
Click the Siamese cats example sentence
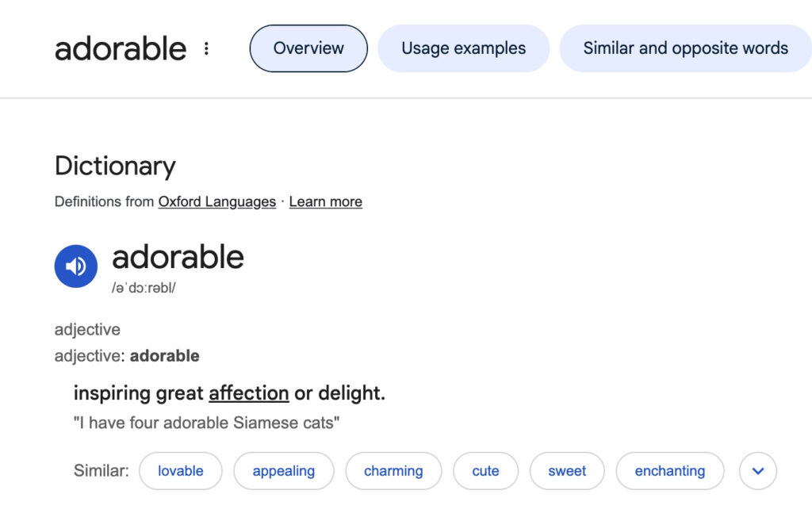click(207, 423)
